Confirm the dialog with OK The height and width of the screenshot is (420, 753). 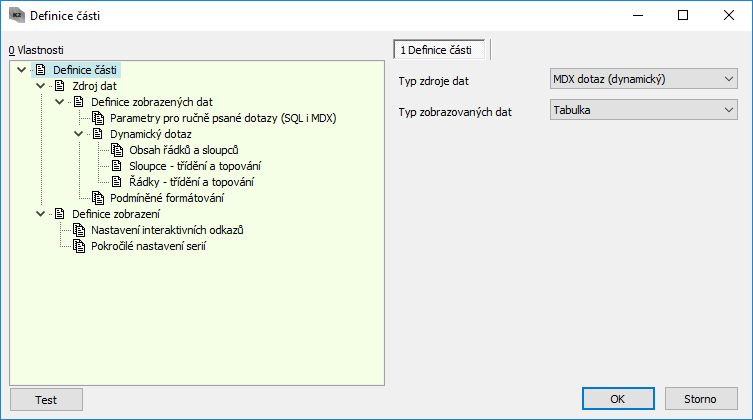click(x=618, y=399)
